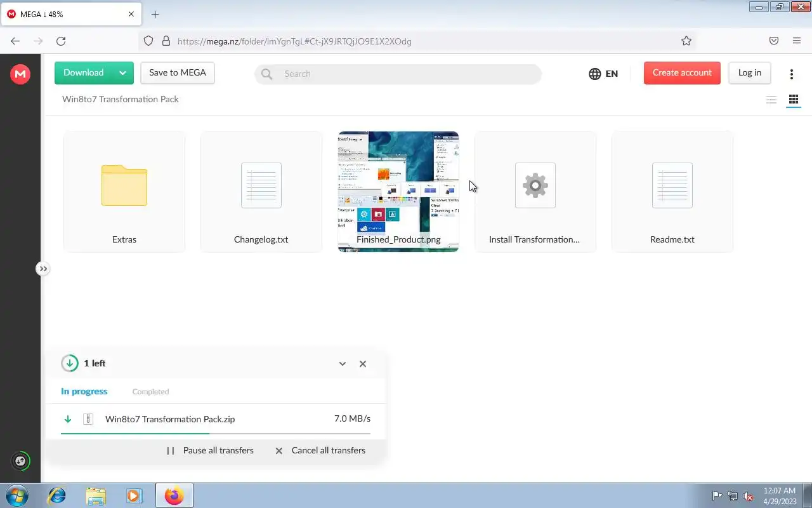This screenshot has width=812, height=508.
Task: Select the MEGA 48% browser tab
Action: [x=70, y=14]
